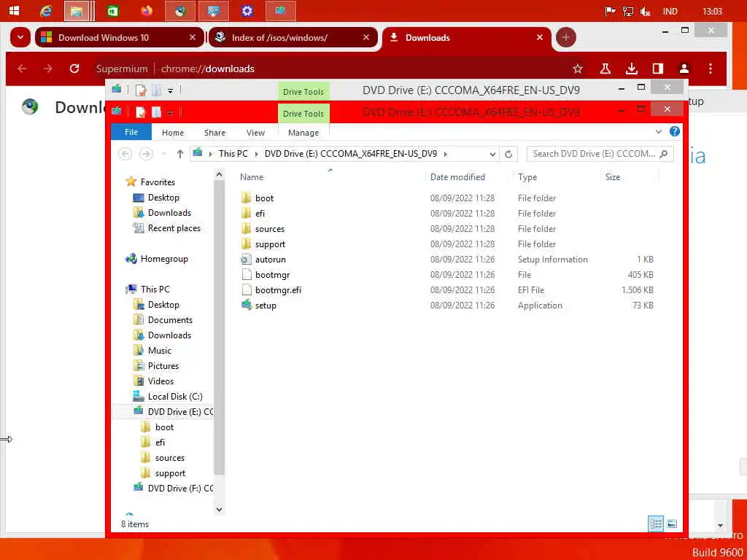Select the sources folder in file list

(x=269, y=229)
